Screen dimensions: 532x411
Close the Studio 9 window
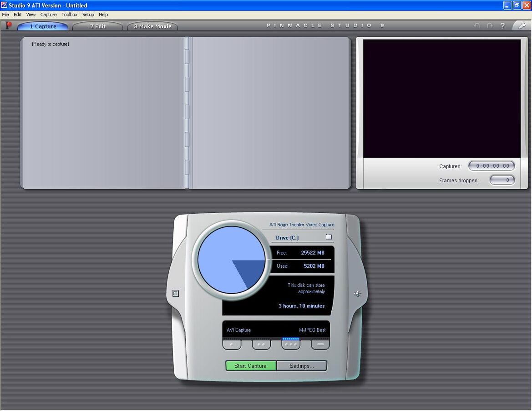click(x=527, y=5)
